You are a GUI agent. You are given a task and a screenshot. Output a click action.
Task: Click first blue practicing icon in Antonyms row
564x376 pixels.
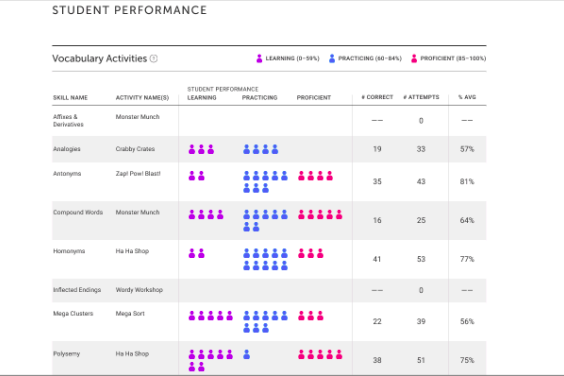(x=246, y=176)
